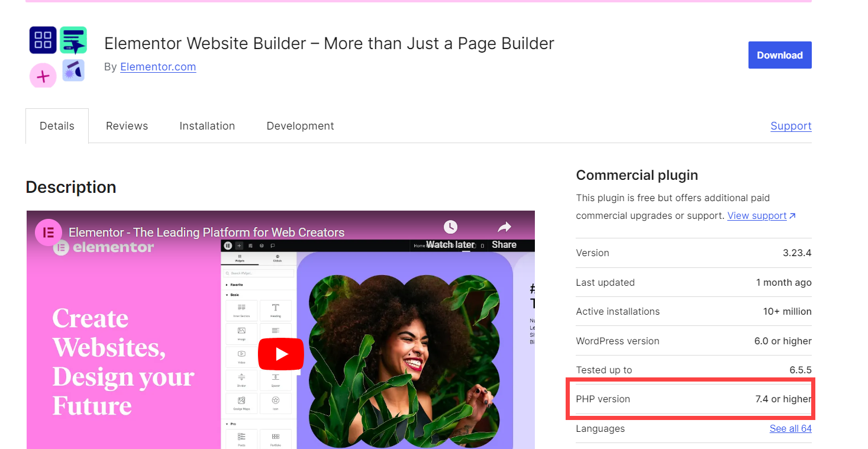This screenshot has height=449, width=868.
Task: Click the Create Websites, Design your Future text
Action: (123, 362)
